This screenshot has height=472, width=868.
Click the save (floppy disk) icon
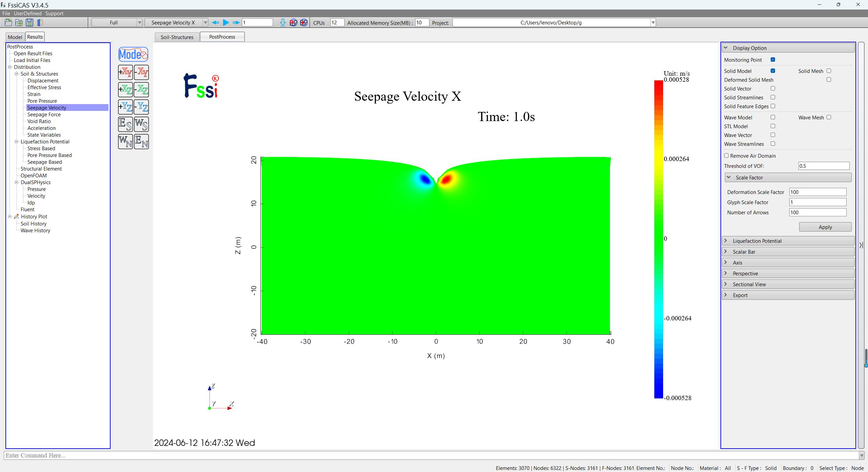[30, 23]
